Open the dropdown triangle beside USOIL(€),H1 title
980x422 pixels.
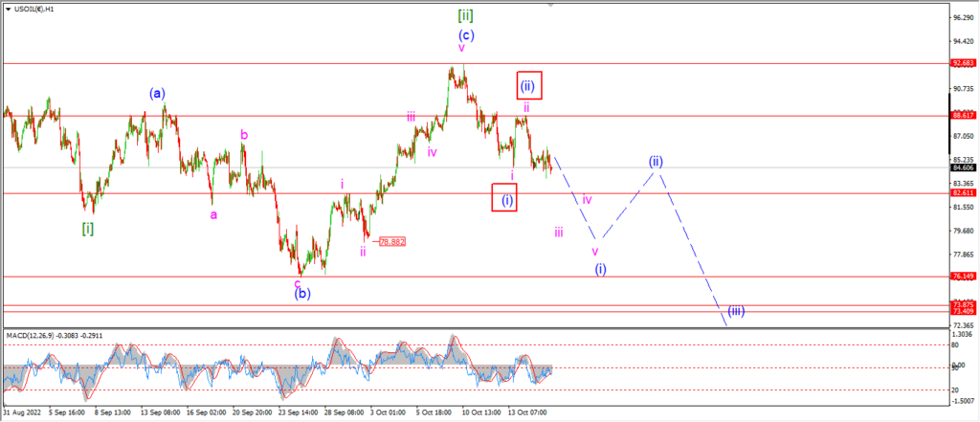7,10
